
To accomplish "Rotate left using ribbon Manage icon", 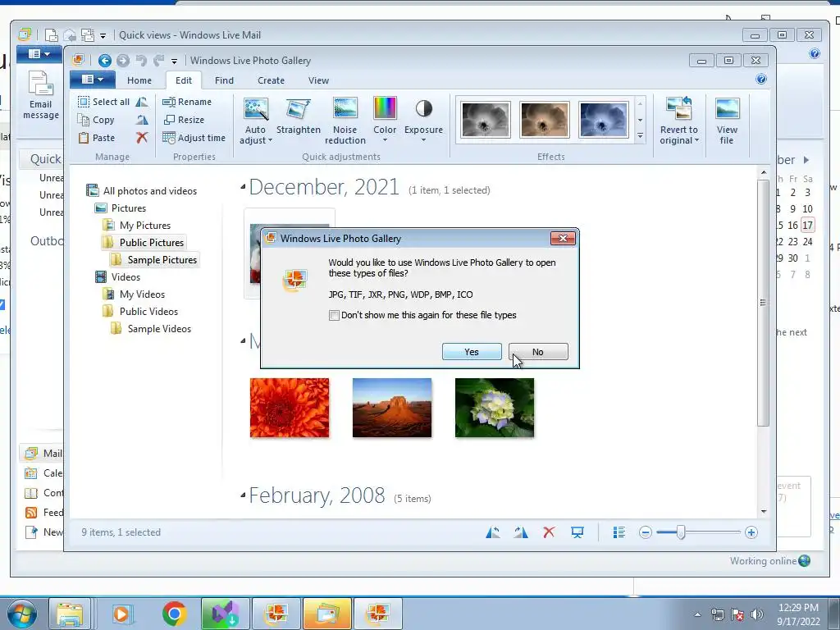I will coord(141,102).
